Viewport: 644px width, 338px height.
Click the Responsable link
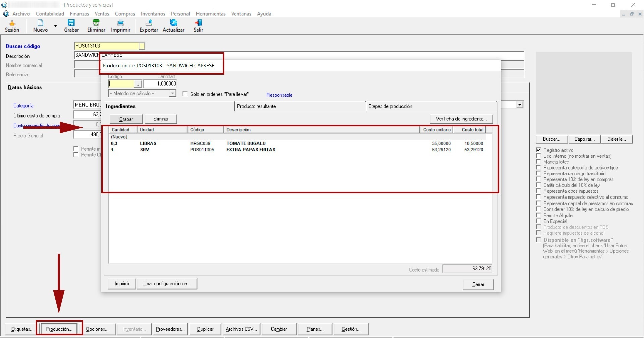279,95
